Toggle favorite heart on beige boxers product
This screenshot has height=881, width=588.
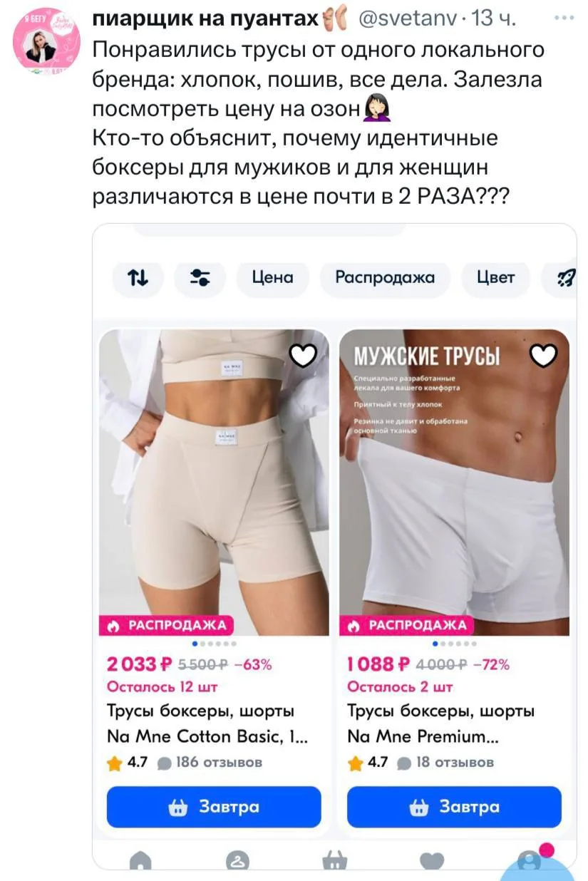pyautogui.click(x=305, y=355)
